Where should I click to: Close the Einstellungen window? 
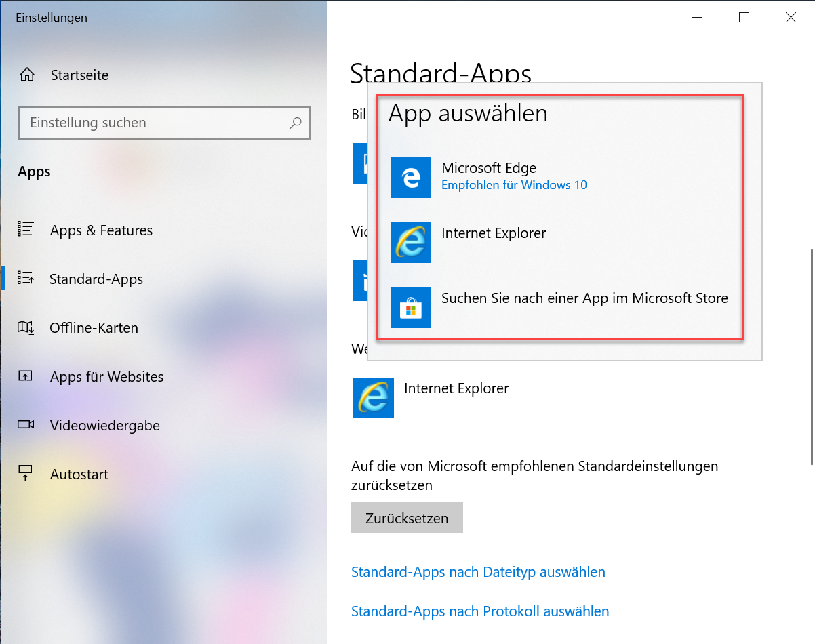pyautogui.click(x=791, y=18)
